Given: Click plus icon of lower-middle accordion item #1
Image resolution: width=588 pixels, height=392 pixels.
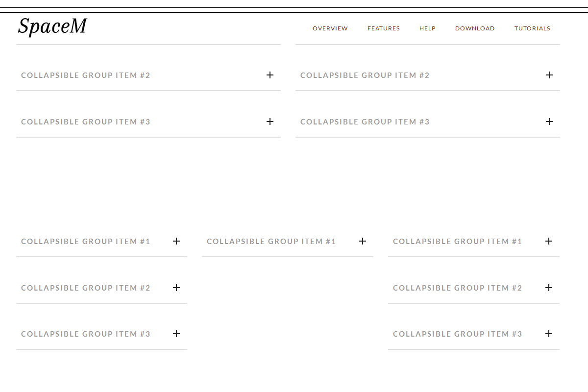Looking at the screenshot, I should point(363,241).
